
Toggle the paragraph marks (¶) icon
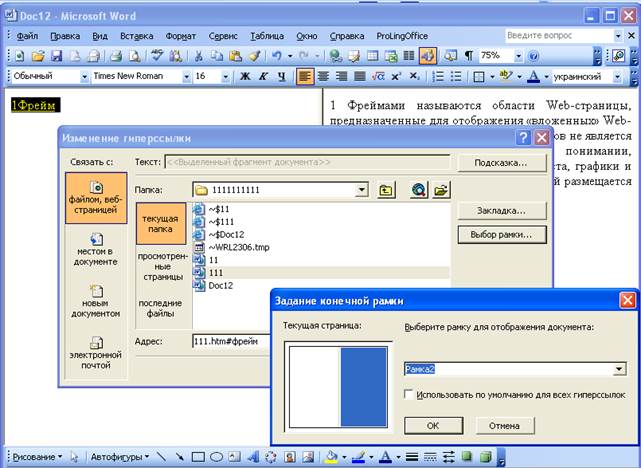[469, 56]
